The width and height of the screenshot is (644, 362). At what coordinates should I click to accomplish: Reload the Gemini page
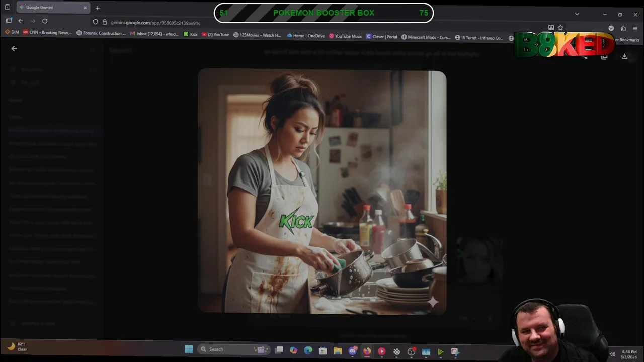coord(45,21)
